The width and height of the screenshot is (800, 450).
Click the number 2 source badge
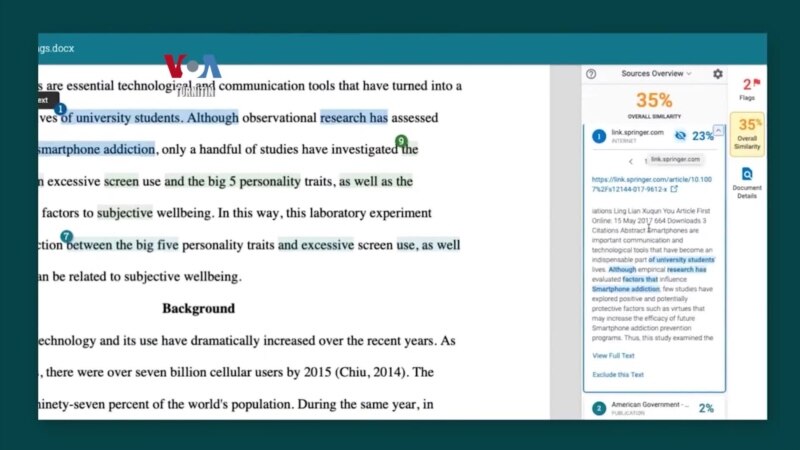pos(599,408)
